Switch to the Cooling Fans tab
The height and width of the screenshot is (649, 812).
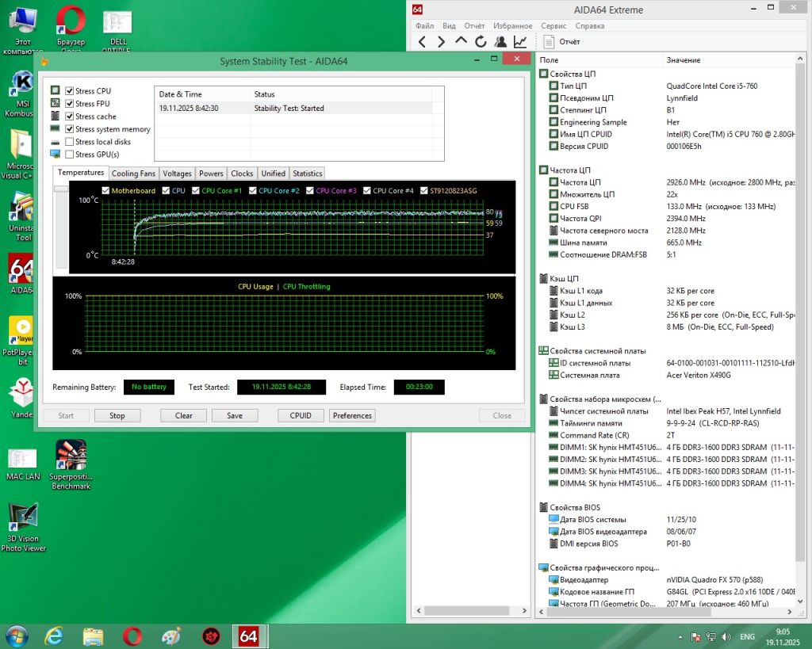(133, 174)
